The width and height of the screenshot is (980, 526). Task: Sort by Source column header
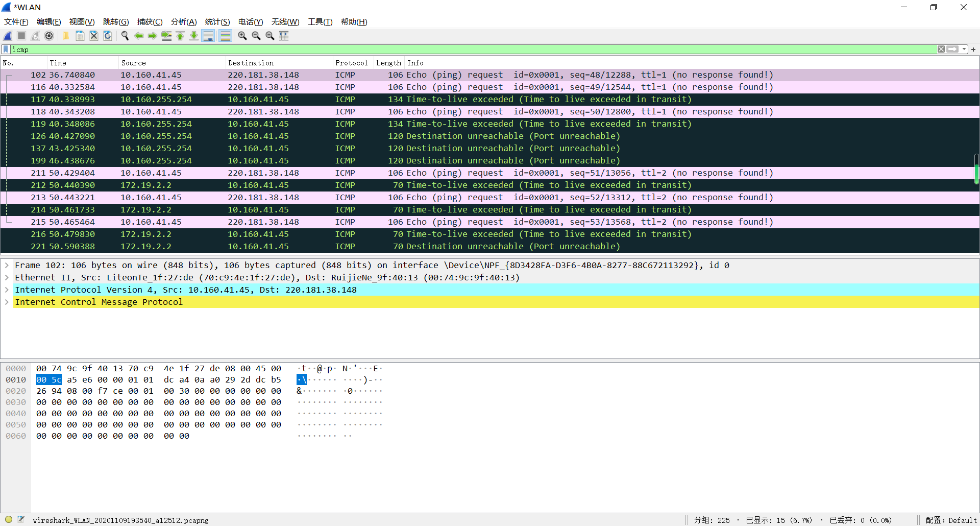[172, 63]
